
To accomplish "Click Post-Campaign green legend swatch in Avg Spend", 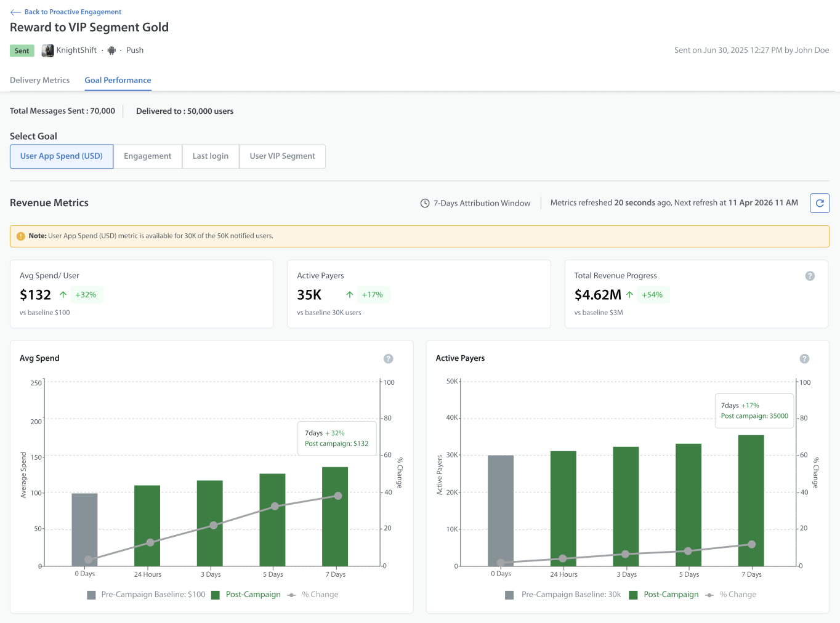I will [216, 595].
